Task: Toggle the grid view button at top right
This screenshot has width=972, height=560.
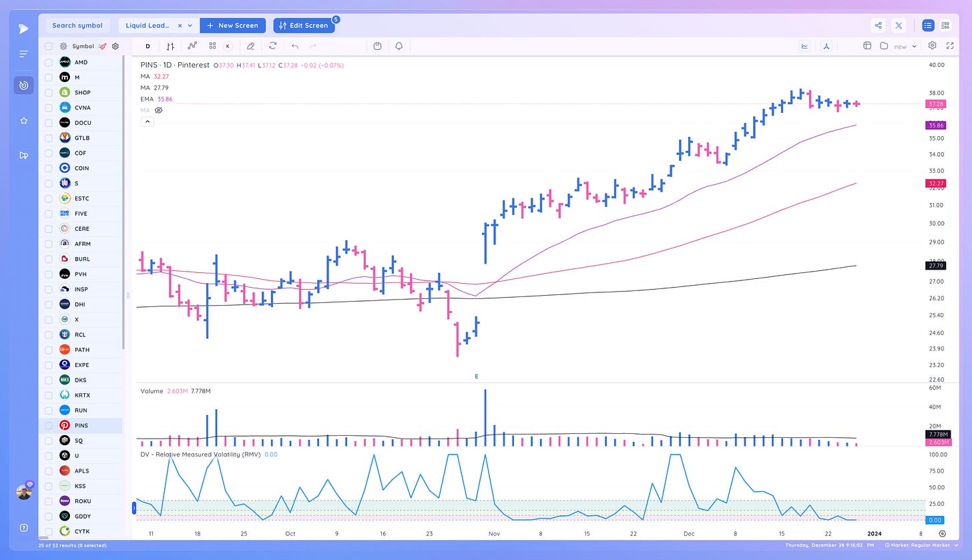Action: point(945,25)
